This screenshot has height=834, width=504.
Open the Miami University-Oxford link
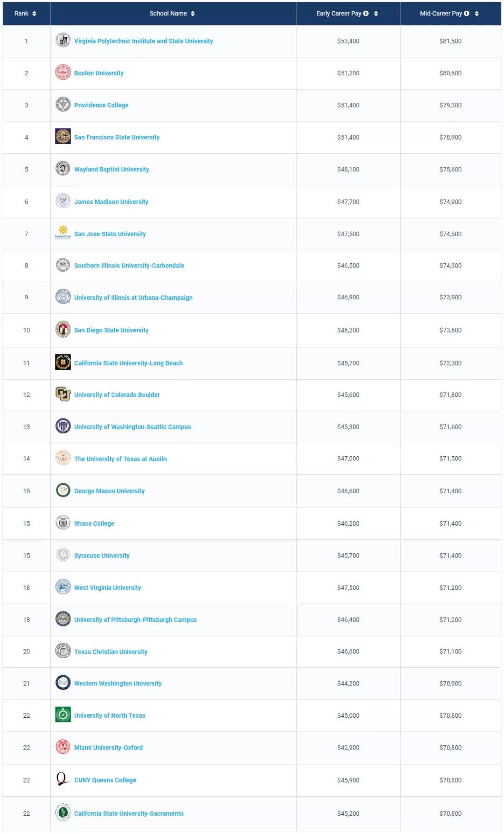coord(108,747)
